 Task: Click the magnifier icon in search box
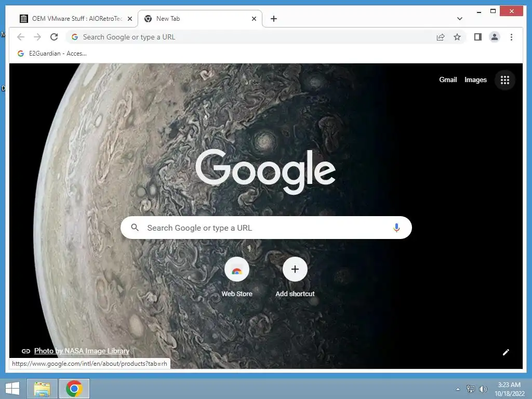(135, 228)
